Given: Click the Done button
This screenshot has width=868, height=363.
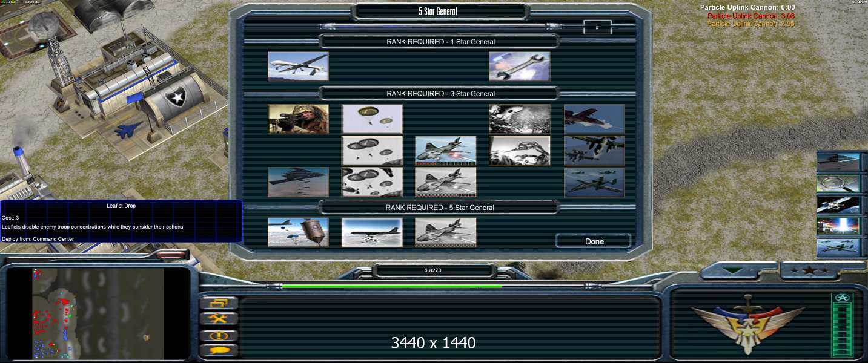Looking at the screenshot, I should point(594,241).
